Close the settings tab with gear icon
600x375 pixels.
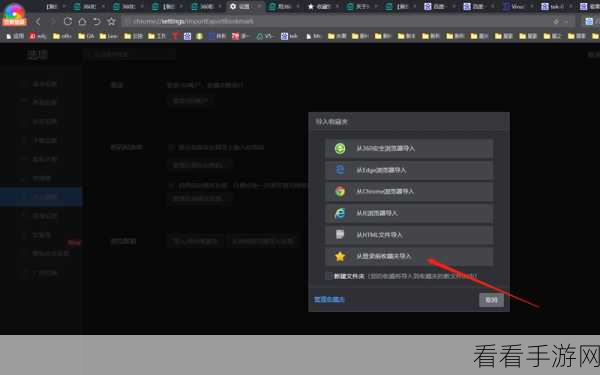point(259,6)
